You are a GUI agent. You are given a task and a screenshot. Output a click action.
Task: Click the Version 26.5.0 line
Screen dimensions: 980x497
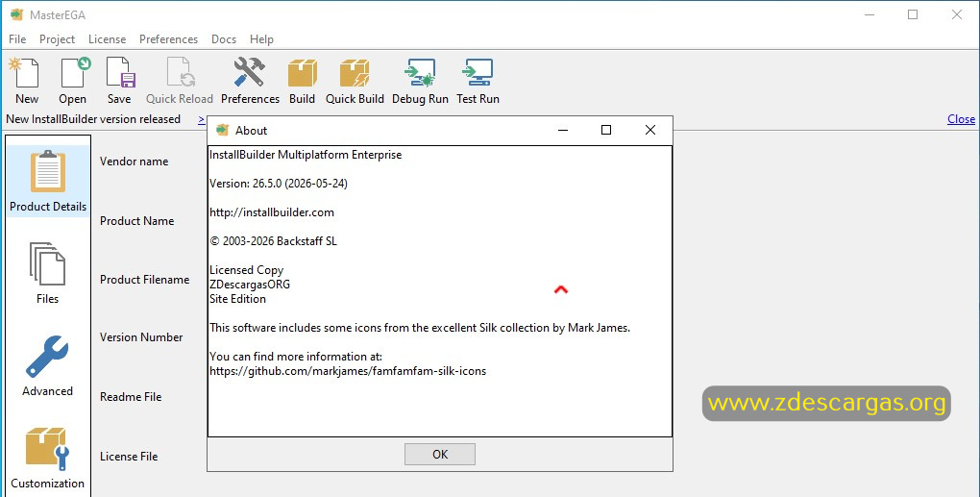[278, 184]
